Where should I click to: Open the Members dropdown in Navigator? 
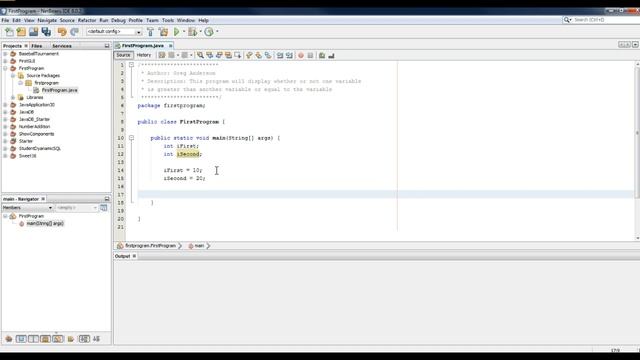(28, 208)
